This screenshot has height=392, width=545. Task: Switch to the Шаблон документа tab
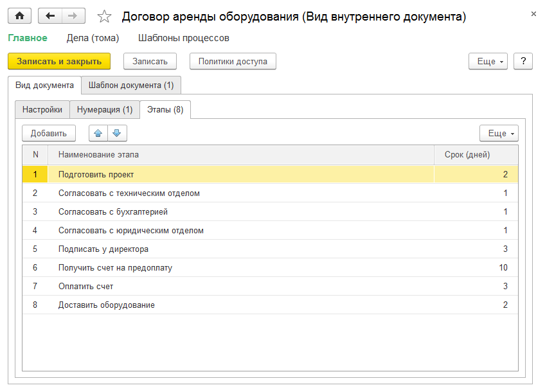point(131,85)
